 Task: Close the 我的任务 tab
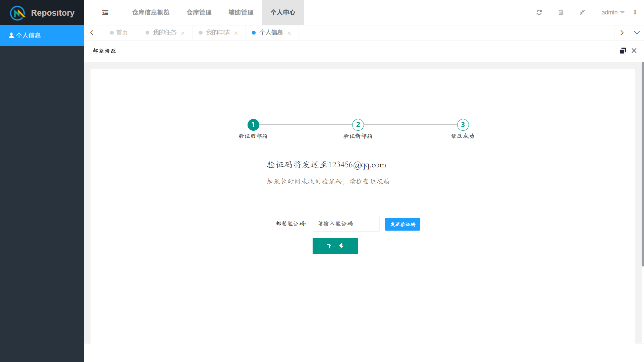tap(183, 33)
